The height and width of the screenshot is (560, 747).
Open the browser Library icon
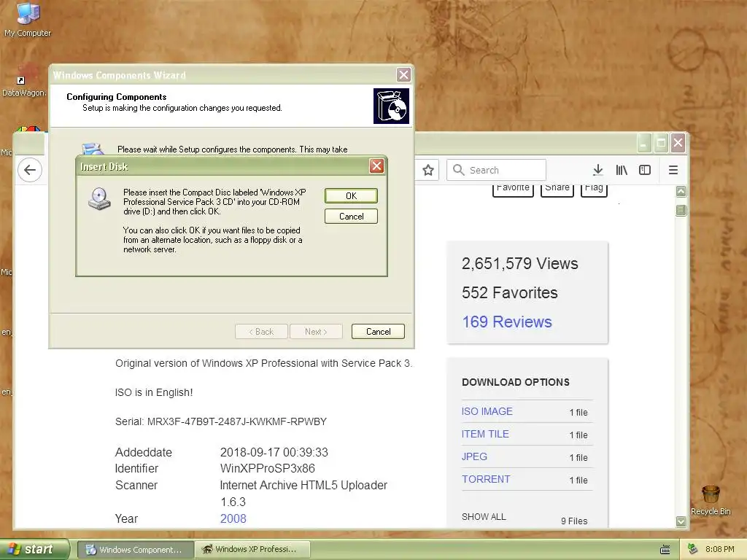click(622, 170)
